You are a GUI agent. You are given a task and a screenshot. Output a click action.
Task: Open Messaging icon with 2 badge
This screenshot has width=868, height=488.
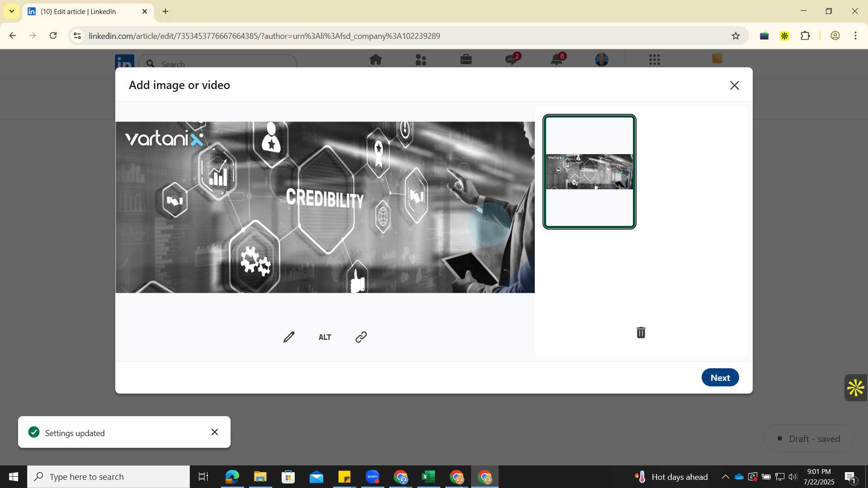[512, 59]
